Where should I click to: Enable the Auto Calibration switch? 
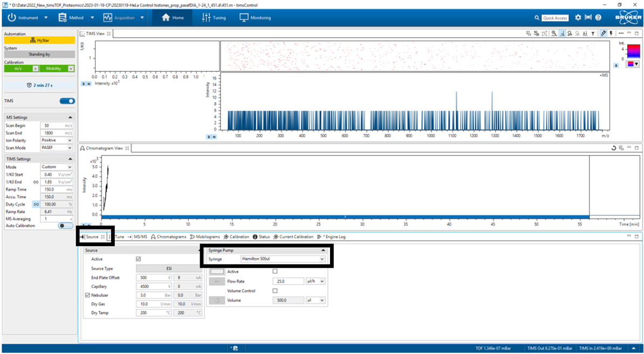[66, 226]
